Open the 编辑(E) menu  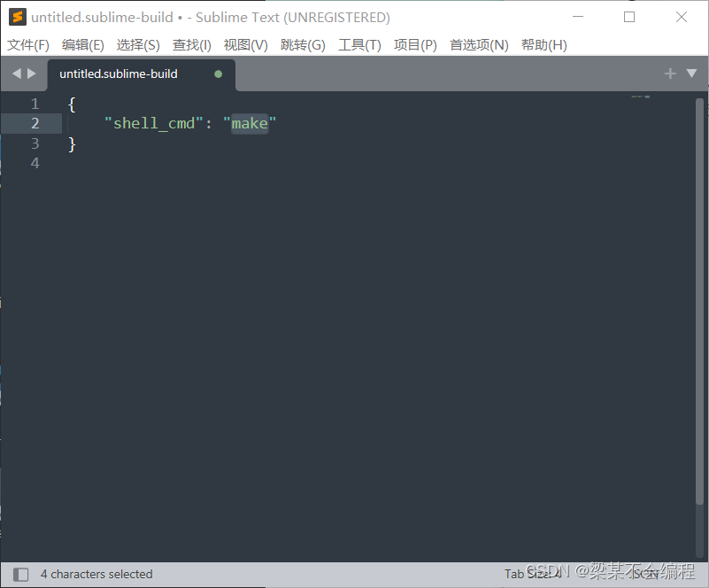pos(82,45)
